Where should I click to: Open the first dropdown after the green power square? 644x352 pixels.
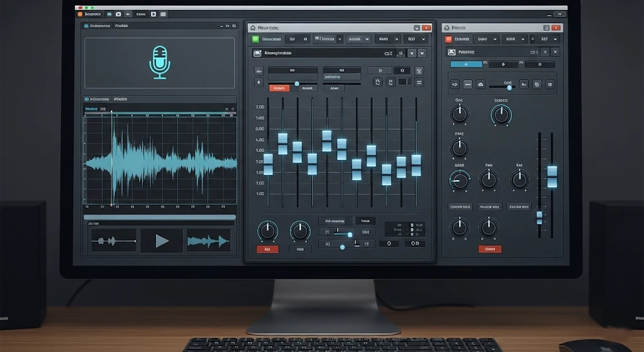click(x=297, y=39)
